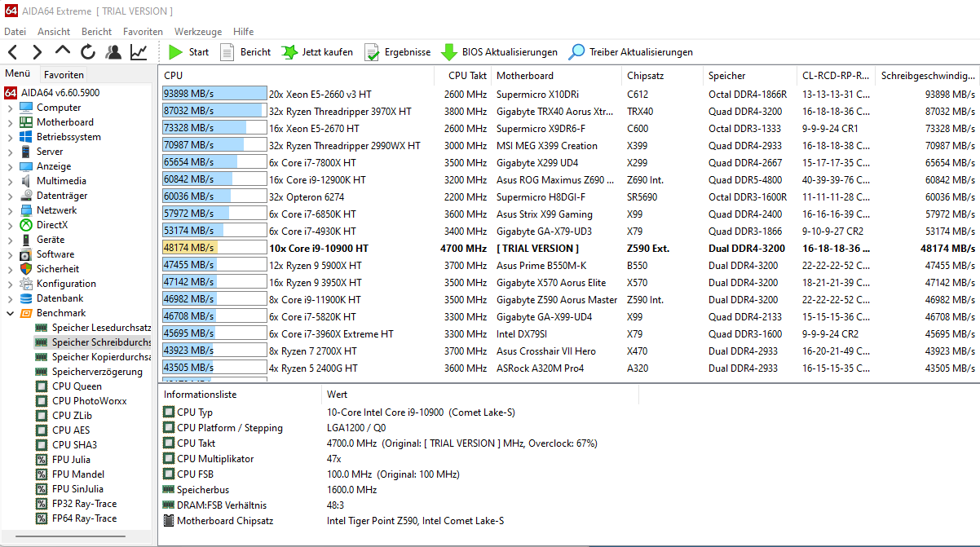This screenshot has width=980, height=547.
Task: Open the user report icon in toolbar
Action: 113,52
